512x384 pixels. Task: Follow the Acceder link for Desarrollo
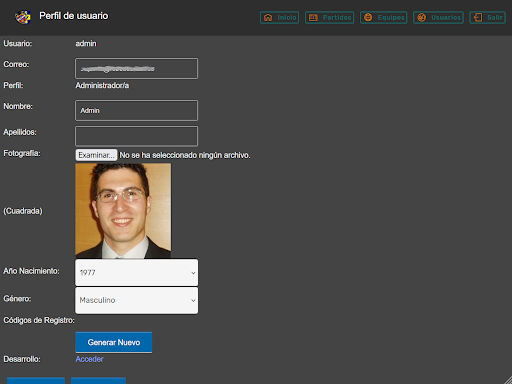(89, 359)
